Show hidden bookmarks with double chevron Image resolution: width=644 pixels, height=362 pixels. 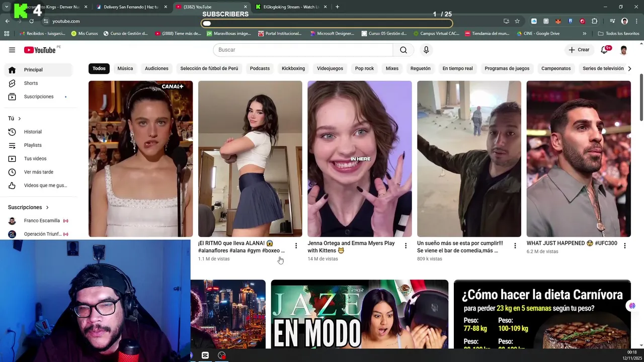tap(584, 34)
